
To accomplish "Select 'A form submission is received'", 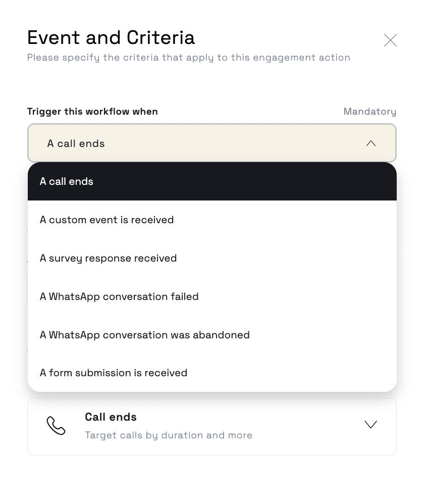I will tap(212, 373).
